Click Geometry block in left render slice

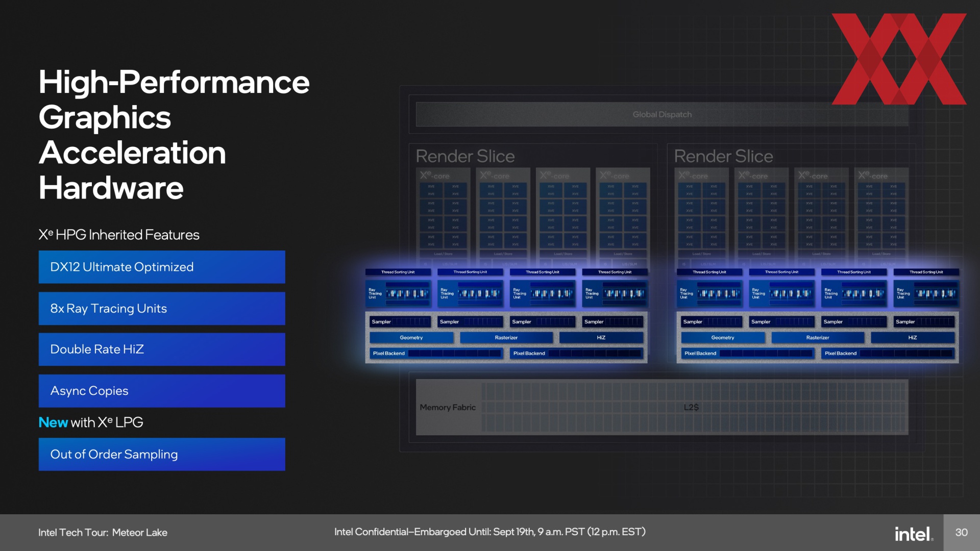[x=411, y=338]
